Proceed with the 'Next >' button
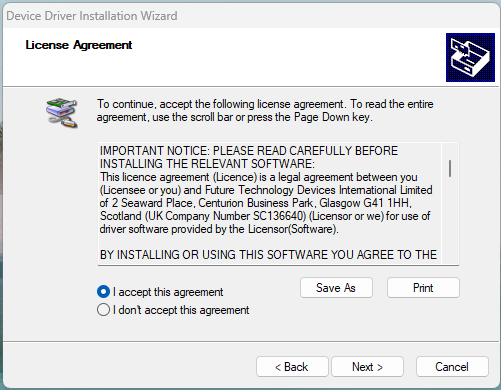This screenshot has height=390, width=501. click(367, 367)
